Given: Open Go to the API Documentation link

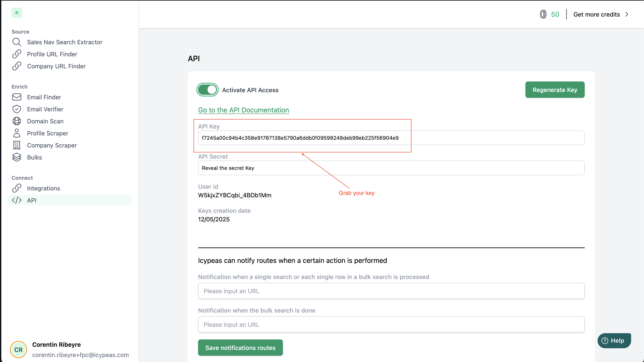Looking at the screenshot, I should [244, 110].
